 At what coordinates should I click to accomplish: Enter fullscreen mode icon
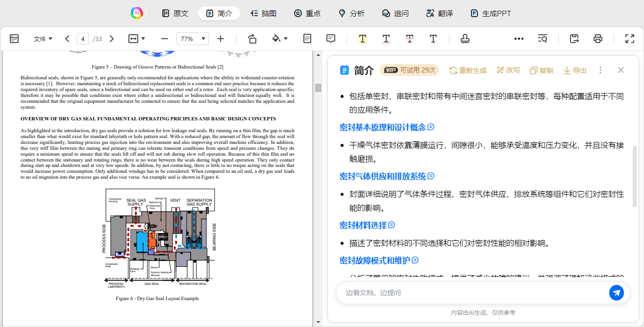(x=630, y=39)
